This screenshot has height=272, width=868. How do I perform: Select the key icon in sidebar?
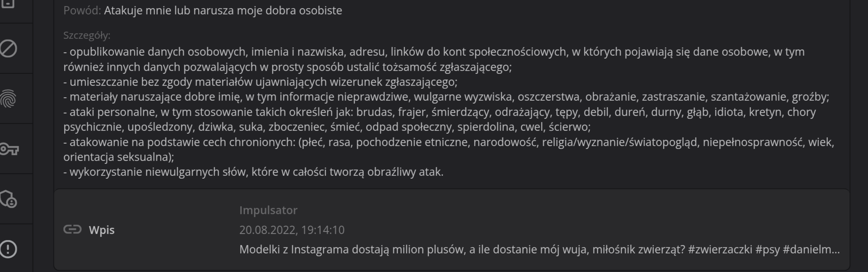click(x=9, y=149)
